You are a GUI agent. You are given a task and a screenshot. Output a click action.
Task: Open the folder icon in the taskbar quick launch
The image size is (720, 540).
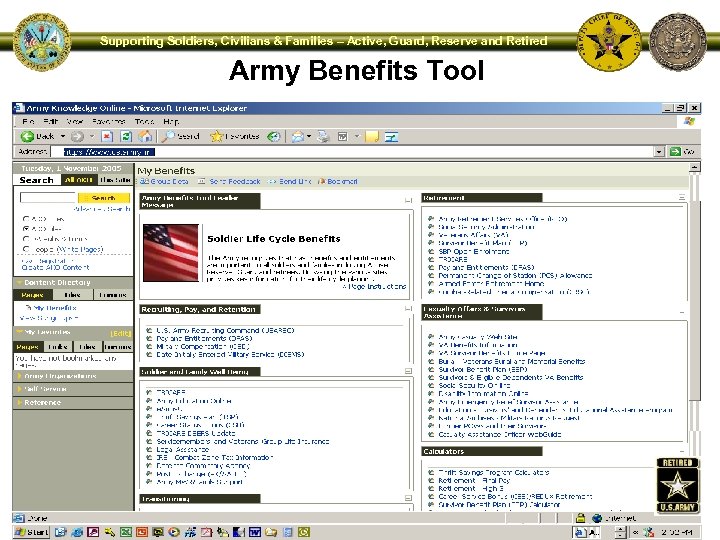tap(271, 532)
